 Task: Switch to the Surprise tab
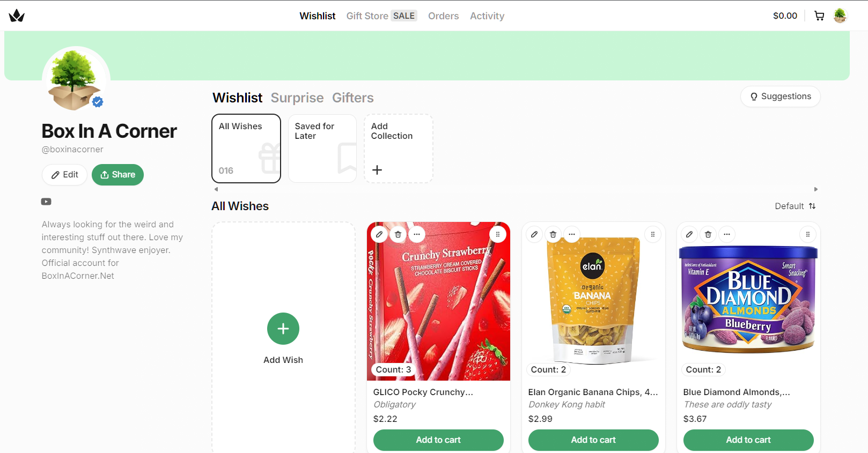[297, 98]
